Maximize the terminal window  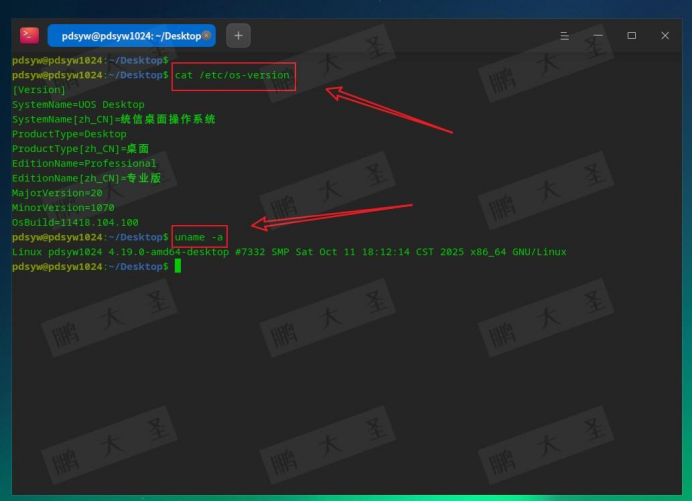(632, 36)
